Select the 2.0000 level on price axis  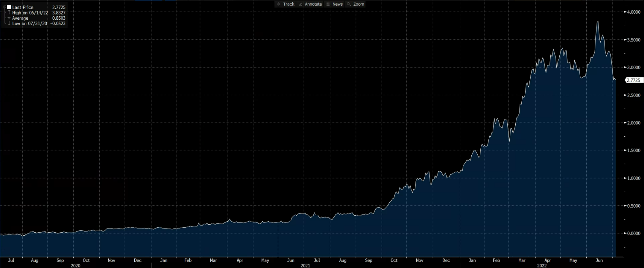(x=633, y=123)
